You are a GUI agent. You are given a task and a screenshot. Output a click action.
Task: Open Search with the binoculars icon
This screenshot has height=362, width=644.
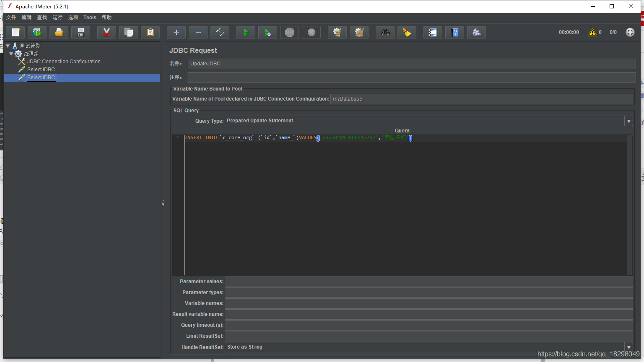[385, 32]
